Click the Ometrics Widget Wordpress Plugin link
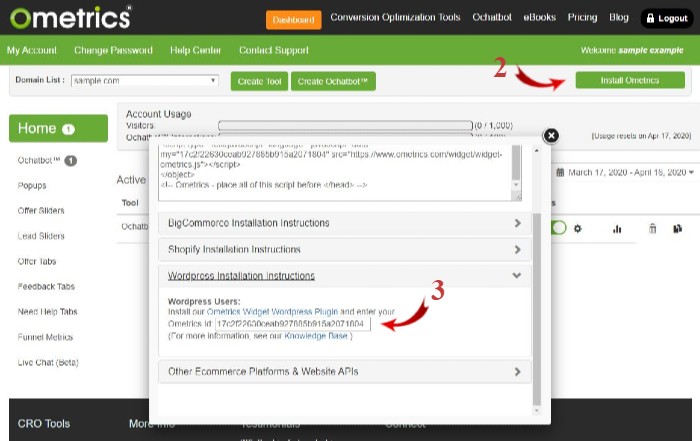700x441 pixels. pyautogui.click(x=272, y=312)
